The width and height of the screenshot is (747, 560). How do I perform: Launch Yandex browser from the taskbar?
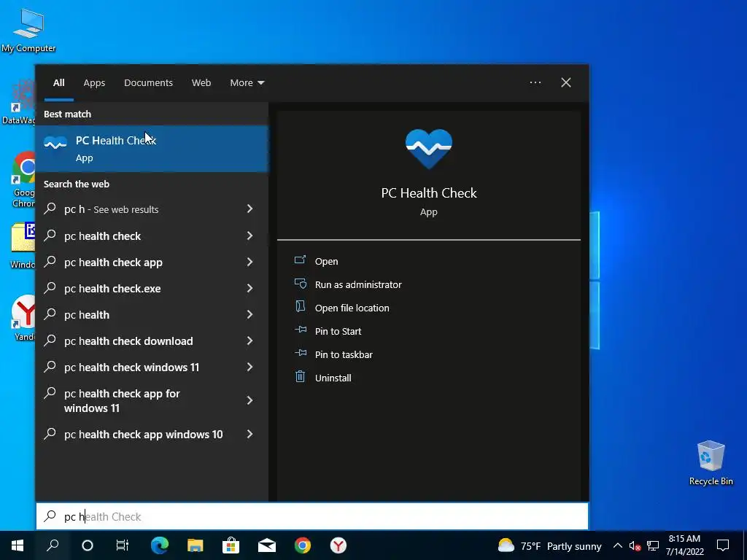pos(338,545)
